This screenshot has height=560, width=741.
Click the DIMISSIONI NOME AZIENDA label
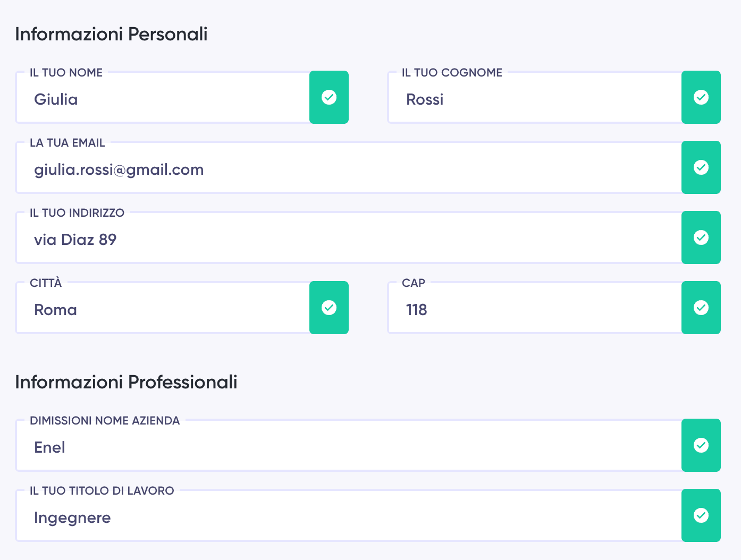[x=105, y=421]
